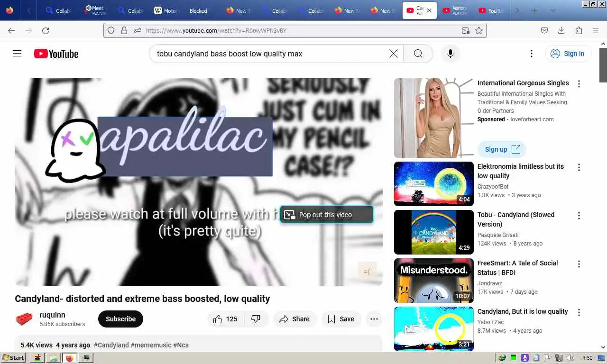Reload the current page

pos(46,30)
